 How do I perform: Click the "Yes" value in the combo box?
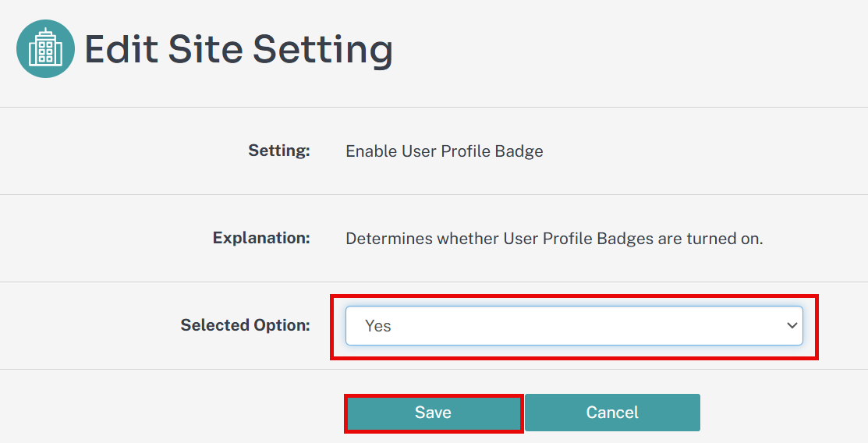coord(378,326)
